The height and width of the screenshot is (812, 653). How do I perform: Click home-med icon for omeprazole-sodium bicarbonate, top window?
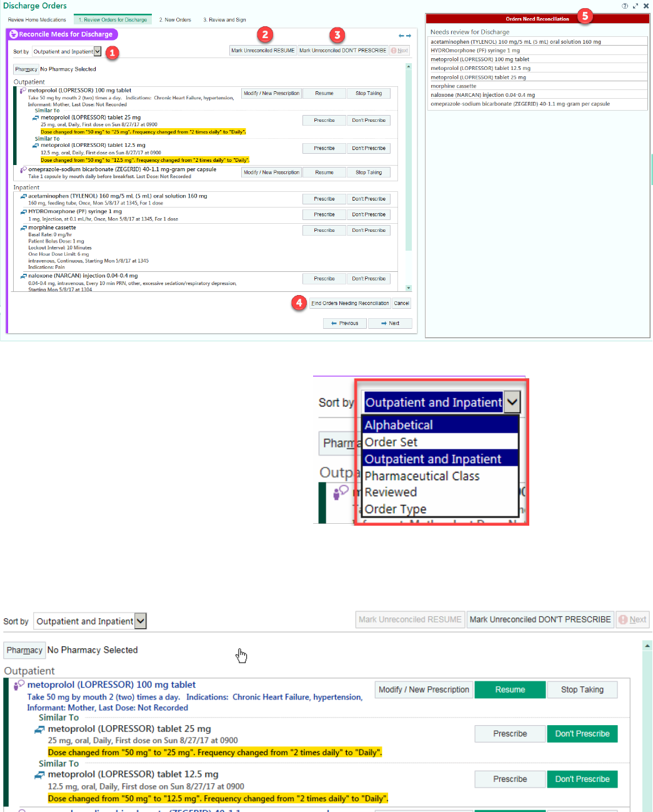[x=24, y=169]
